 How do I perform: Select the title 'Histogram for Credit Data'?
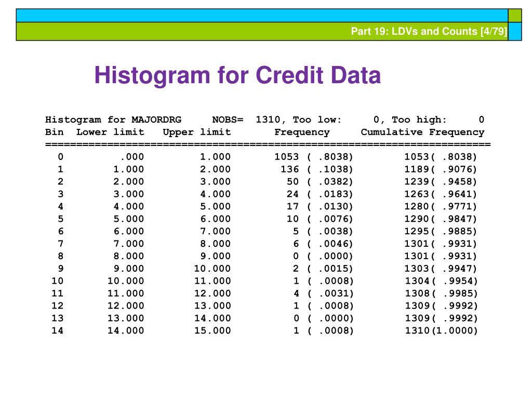tap(237, 75)
